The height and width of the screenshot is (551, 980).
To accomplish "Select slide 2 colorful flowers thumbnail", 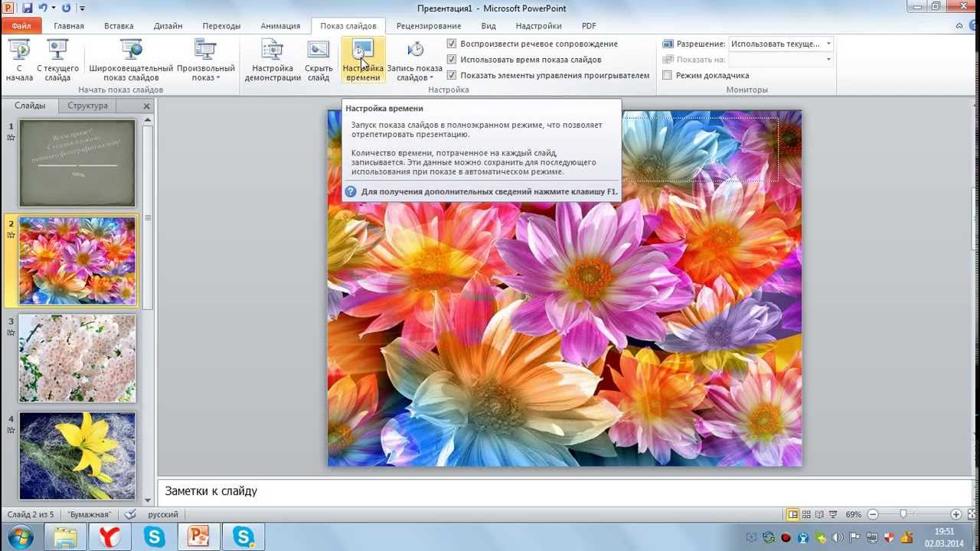I will click(77, 261).
